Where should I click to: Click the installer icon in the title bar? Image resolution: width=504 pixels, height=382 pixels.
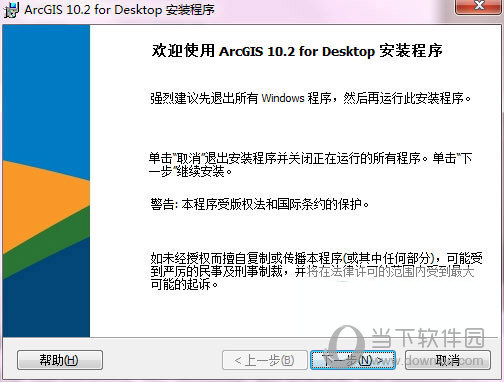pyautogui.click(x=11, y=10)
